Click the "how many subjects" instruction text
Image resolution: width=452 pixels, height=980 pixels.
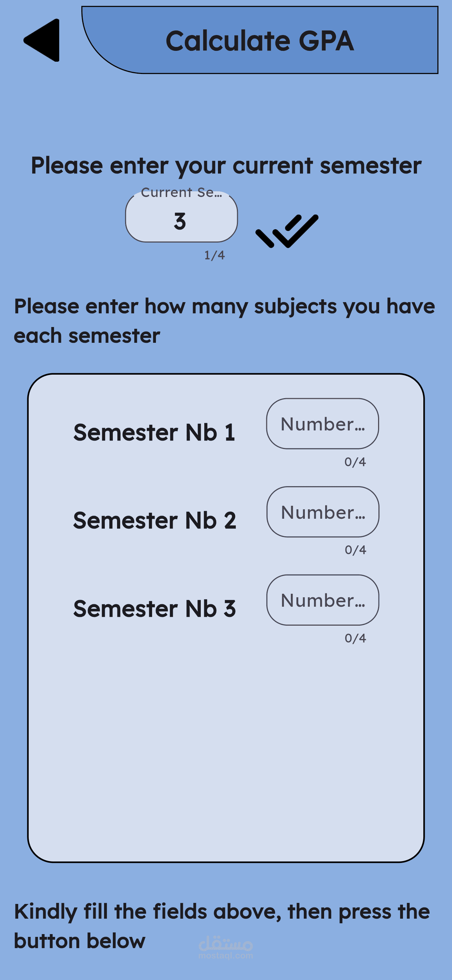[225, 321]
